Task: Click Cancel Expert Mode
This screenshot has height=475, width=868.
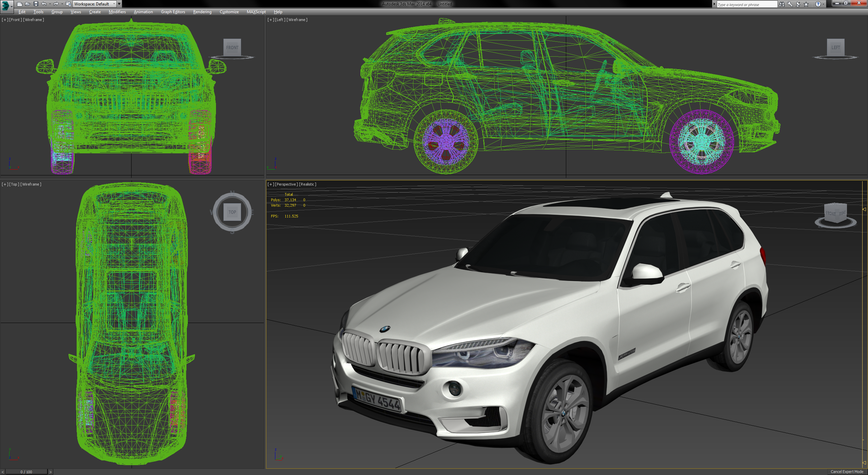Action: tap(846, 471)
